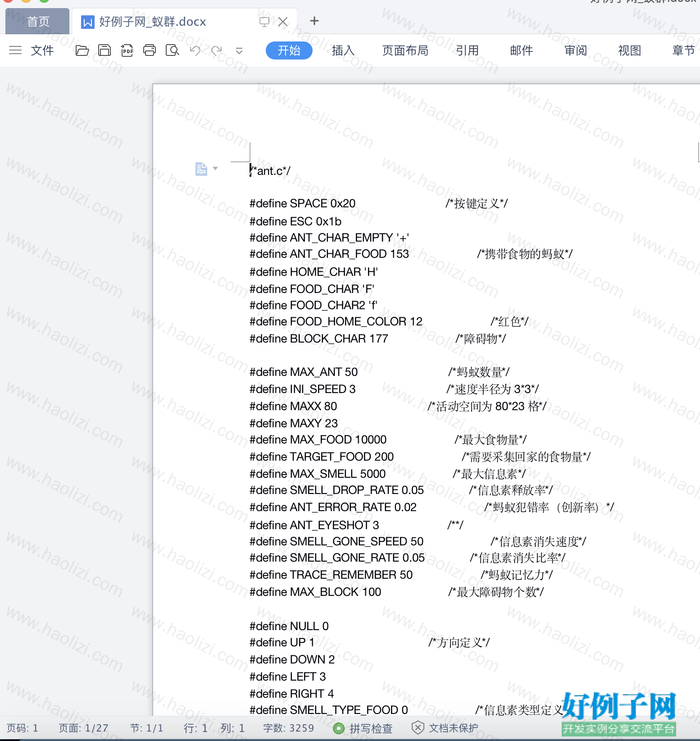Click the line #define SPACE 0x20

[302, 203]
